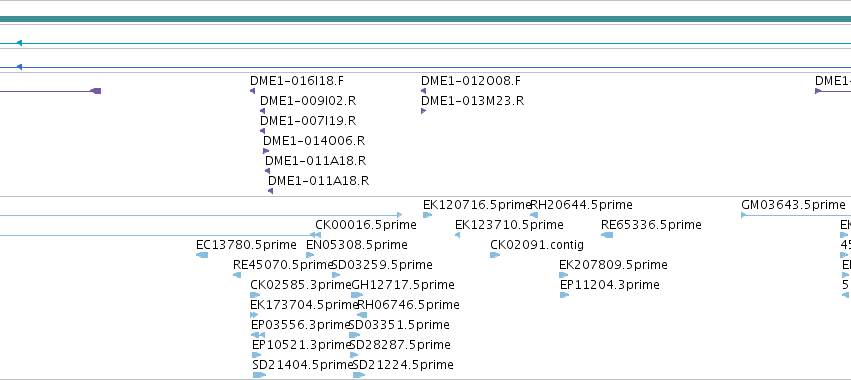851x380 pixels.
Task: Select the thick teal bar track feature
Action: coord(426,19)
